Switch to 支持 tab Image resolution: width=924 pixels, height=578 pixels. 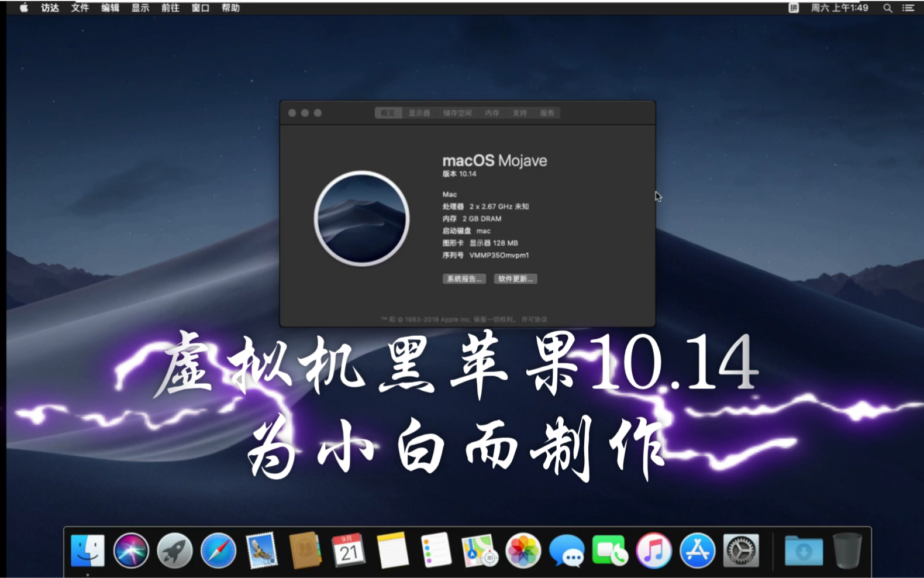click(519, 113)
